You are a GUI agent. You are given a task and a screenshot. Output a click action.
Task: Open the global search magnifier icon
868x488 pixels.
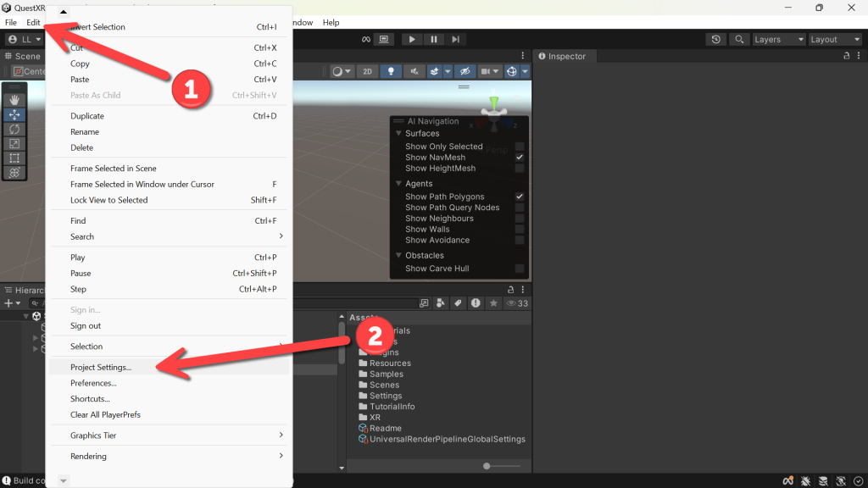point(739,39)
